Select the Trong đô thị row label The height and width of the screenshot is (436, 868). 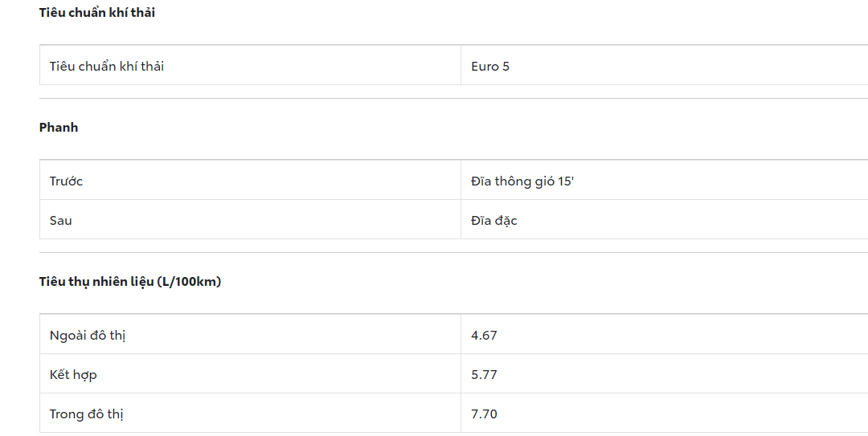click(87, 414)
